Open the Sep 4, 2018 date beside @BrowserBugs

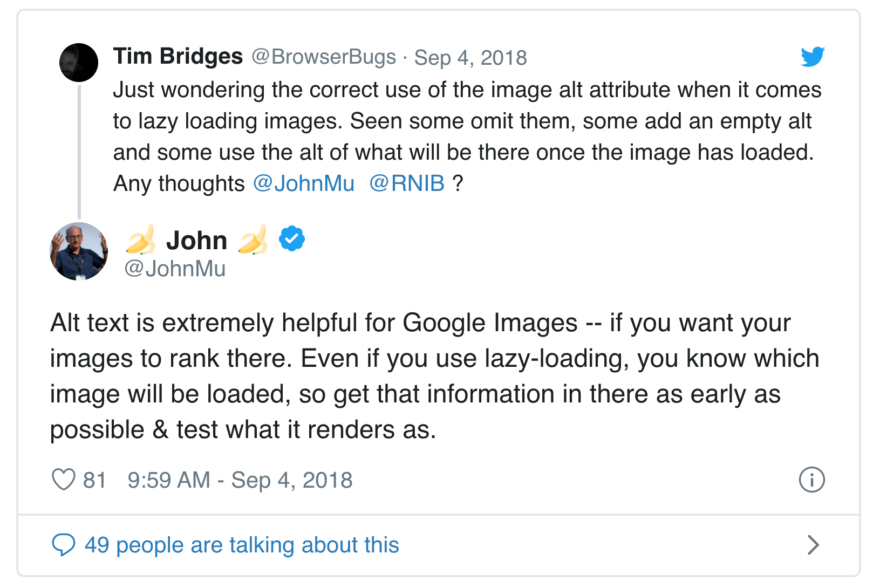pos(470,57)
